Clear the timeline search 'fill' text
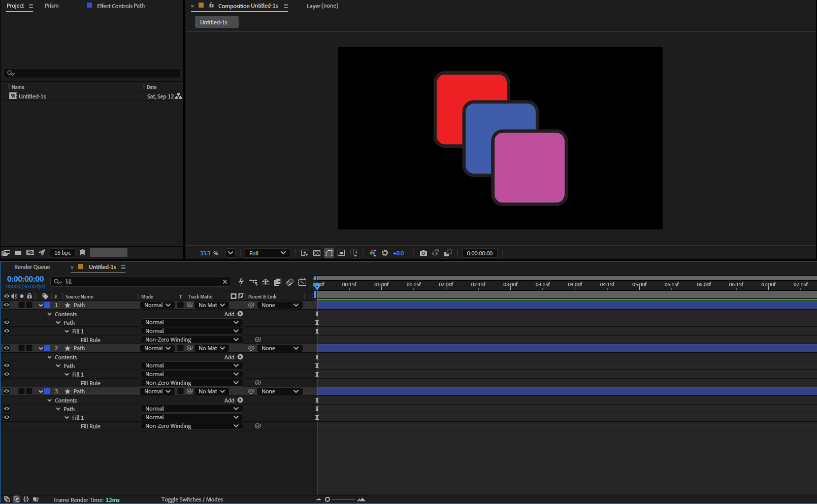This screenshot has width=817, height=504. pos(225,282)
